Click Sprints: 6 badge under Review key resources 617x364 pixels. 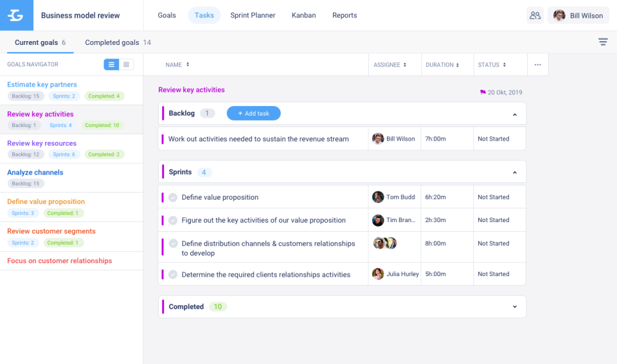pos(64,154)
